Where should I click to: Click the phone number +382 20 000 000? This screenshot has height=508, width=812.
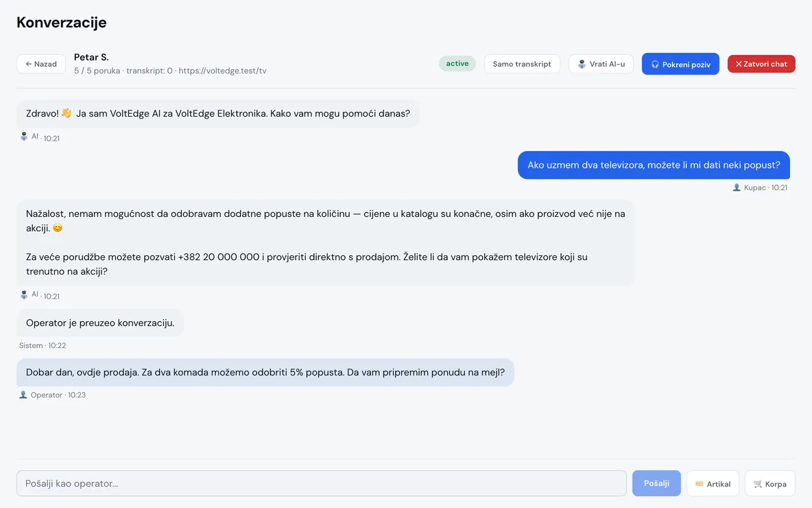click(219, 257)
